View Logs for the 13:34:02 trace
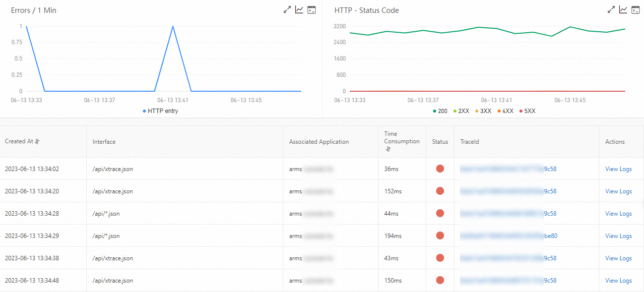 point(618,169)
